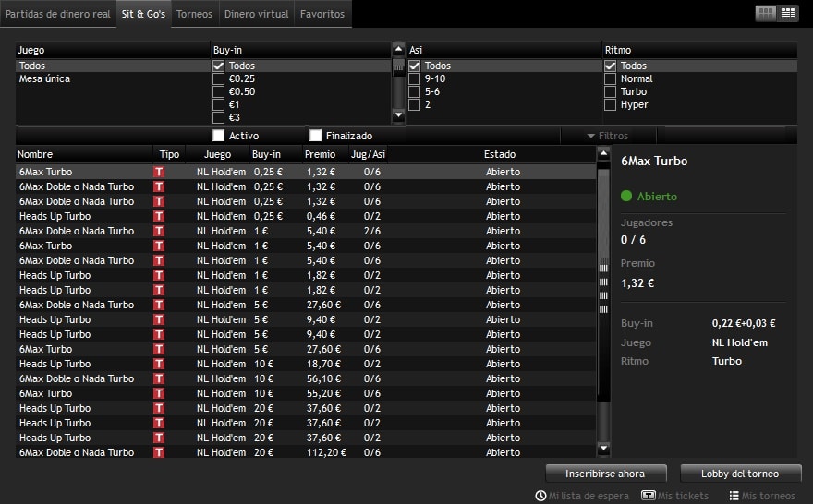The height and width of the screenshot is (504, 813).
Task: Click tournament list scroll up arrow
Action: (x=603, y=153)
